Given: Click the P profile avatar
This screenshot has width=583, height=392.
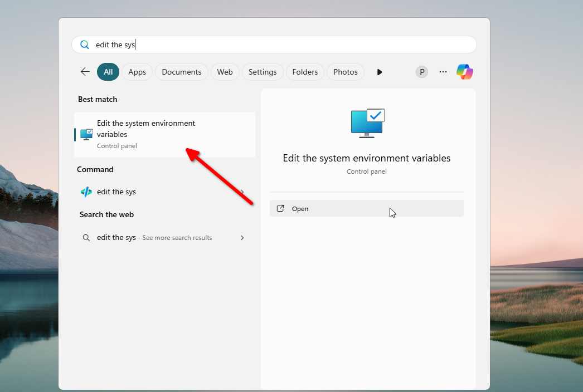Looking at the screenshot, I should tap(422, 72).
